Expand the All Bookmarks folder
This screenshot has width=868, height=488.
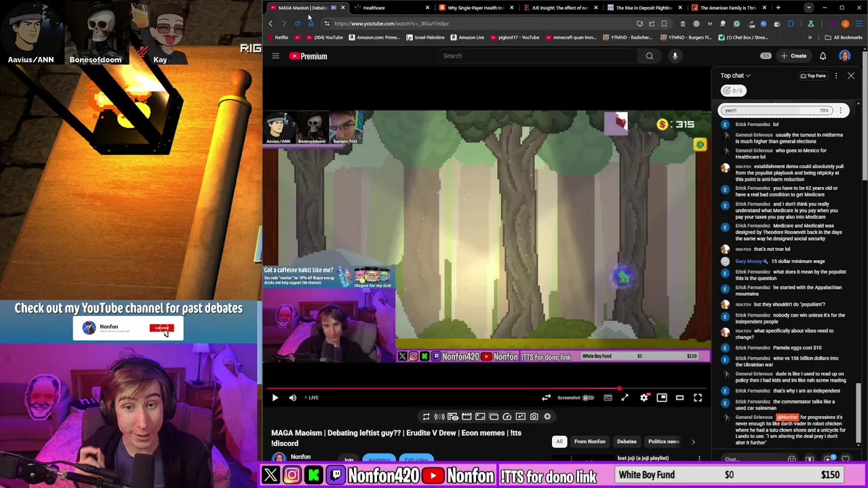843,37
